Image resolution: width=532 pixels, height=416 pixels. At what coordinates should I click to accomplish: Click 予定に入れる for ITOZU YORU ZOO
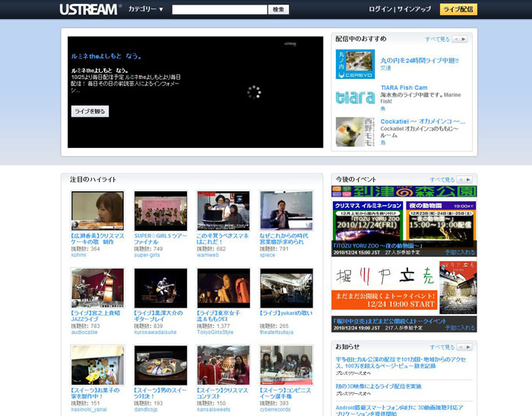[460, 252]
